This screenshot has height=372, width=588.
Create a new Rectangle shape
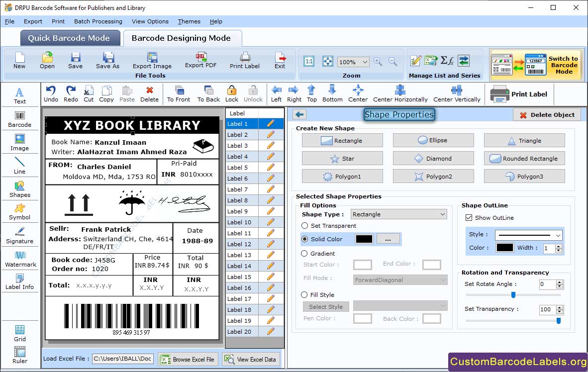342,140
